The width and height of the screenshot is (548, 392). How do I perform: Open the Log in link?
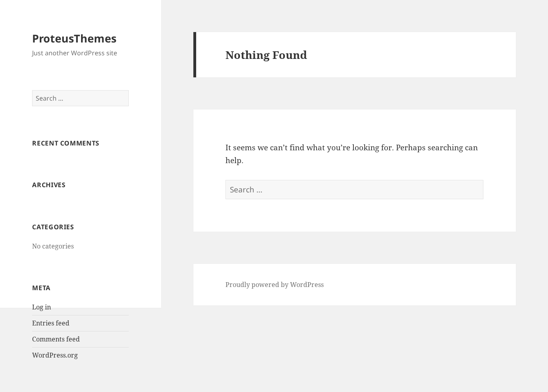[41, 307]
